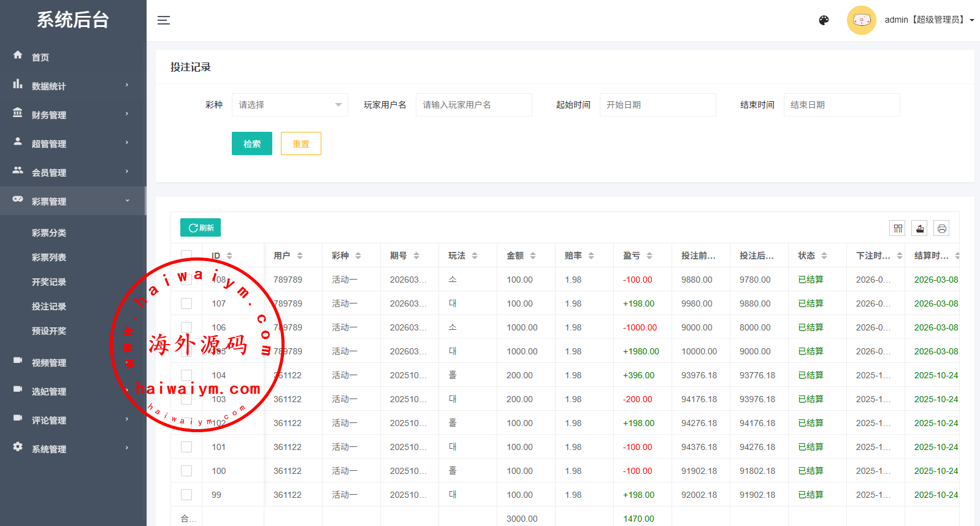
Task: Tick the checkbox for row 99
Action: tap(186, 495)
